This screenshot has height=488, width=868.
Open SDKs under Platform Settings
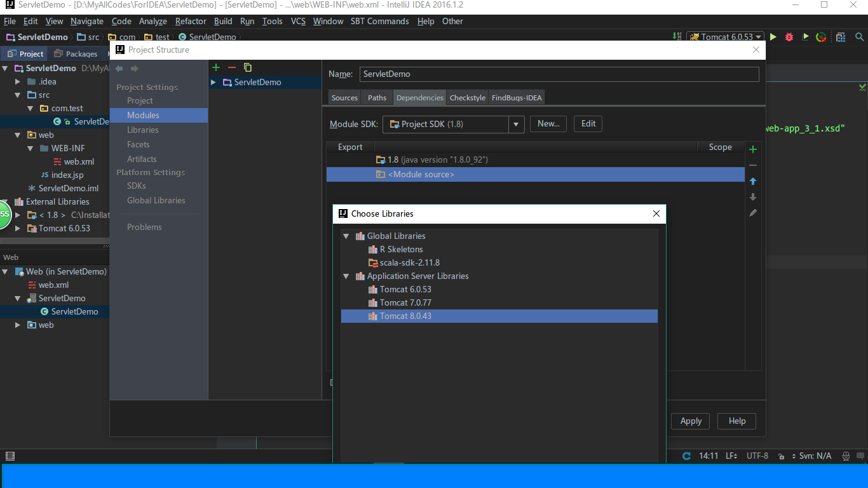(137, 186)
